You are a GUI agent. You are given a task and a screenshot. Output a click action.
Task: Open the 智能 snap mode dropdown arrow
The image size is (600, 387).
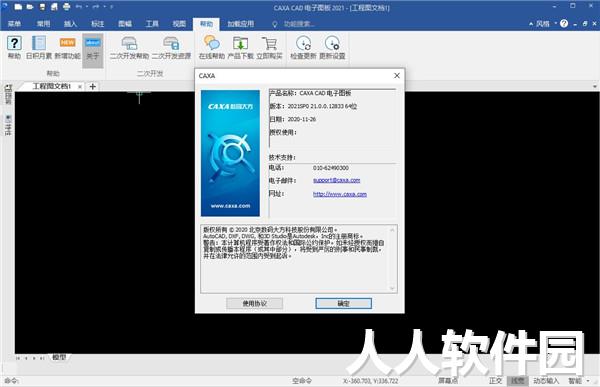tap(588, 381)
